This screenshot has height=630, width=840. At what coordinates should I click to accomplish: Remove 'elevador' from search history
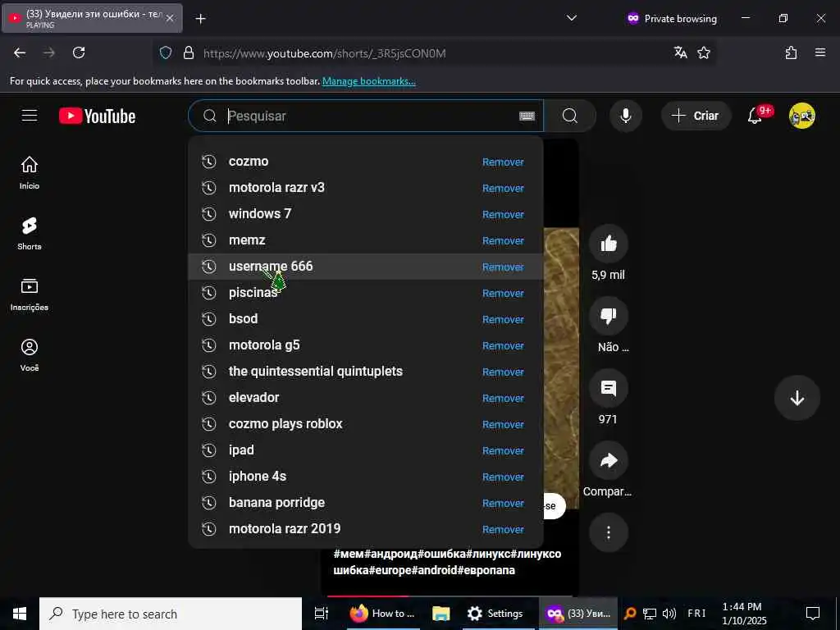point(503,398)
